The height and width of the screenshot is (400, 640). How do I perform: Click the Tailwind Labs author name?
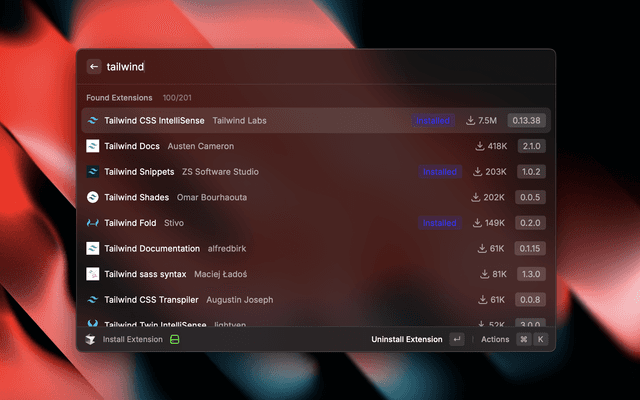coord(239,121)
